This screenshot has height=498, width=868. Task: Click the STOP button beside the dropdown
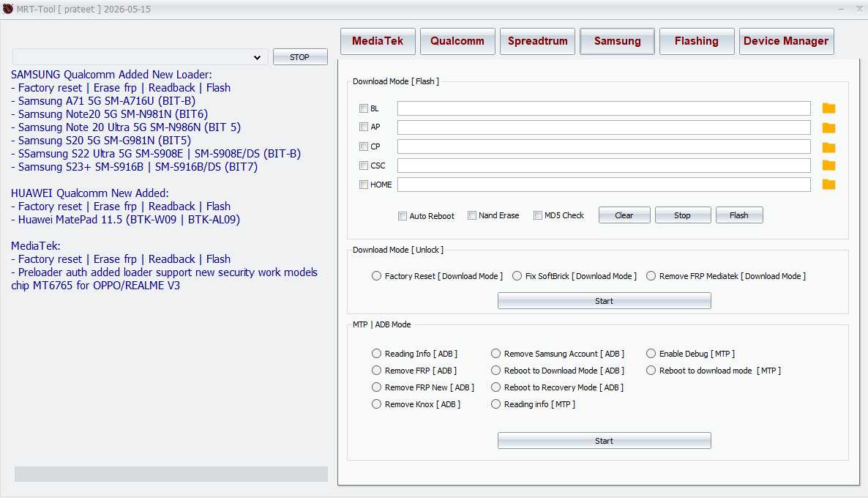tap(300, 57)
